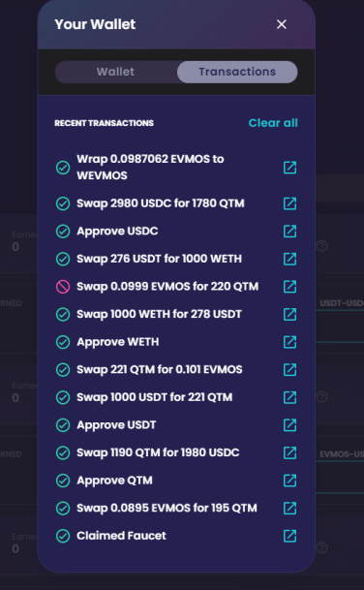Screen dimensions: 364x590
Task: Click the 'Wrap 0.0987062 EVMOS to WEVMOS' entry
Action: pos(150,168)
